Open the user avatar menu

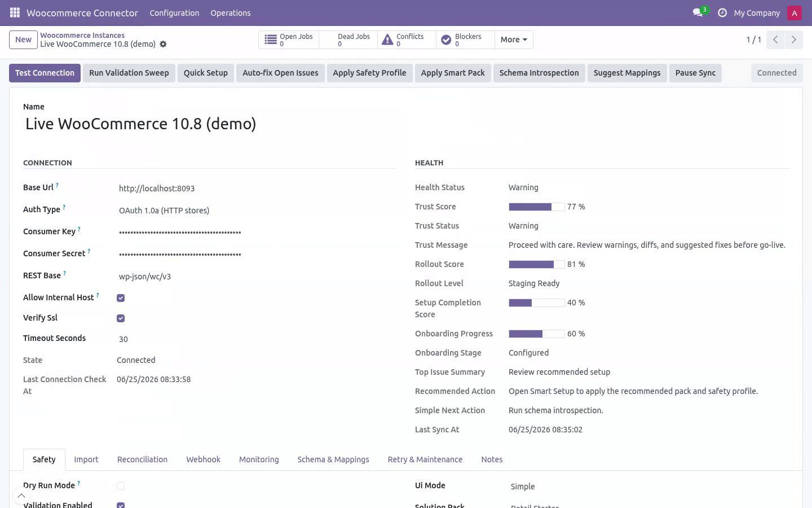(795, 12)
